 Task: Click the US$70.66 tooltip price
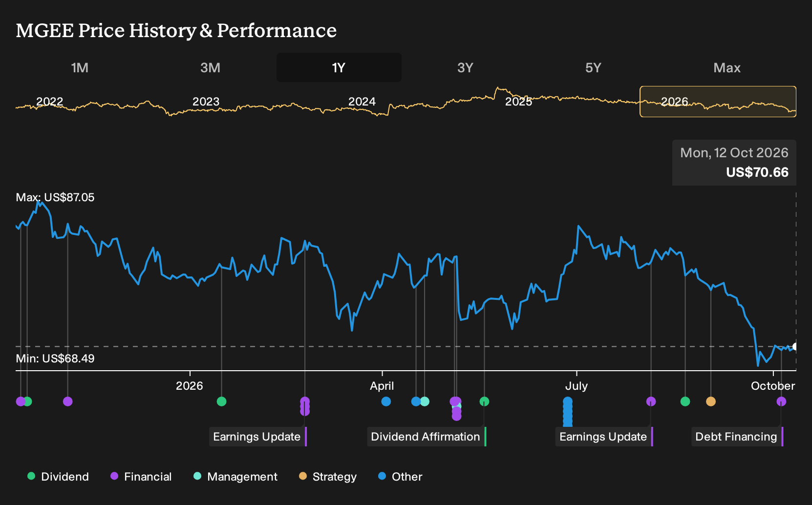click(757, 172)
